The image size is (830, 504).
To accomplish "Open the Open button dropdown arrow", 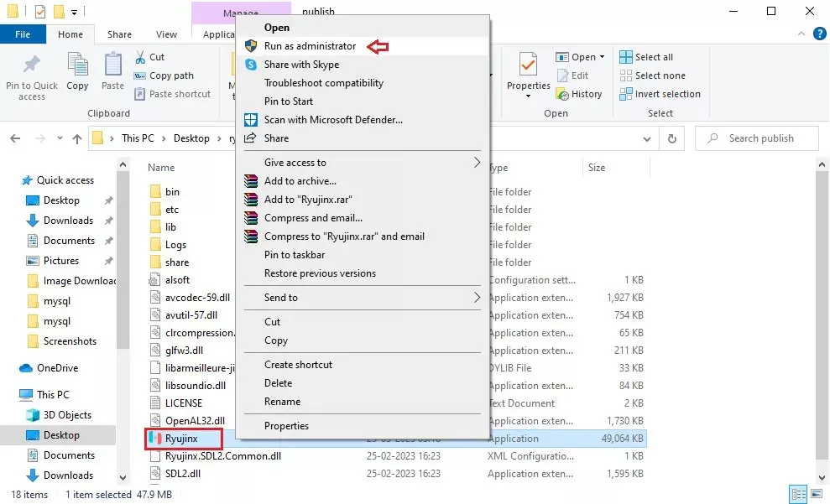I will click(602, 56).
